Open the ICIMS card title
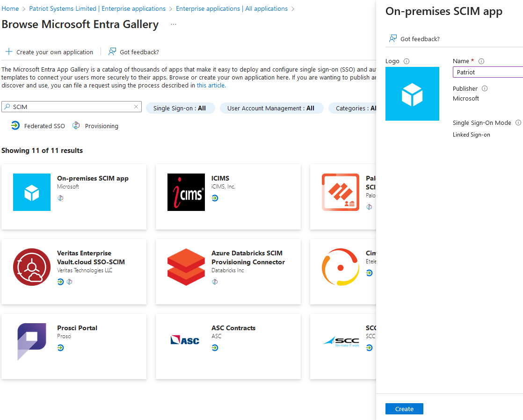Viewport: 523px width, 420px height. (x=220, y=179)
